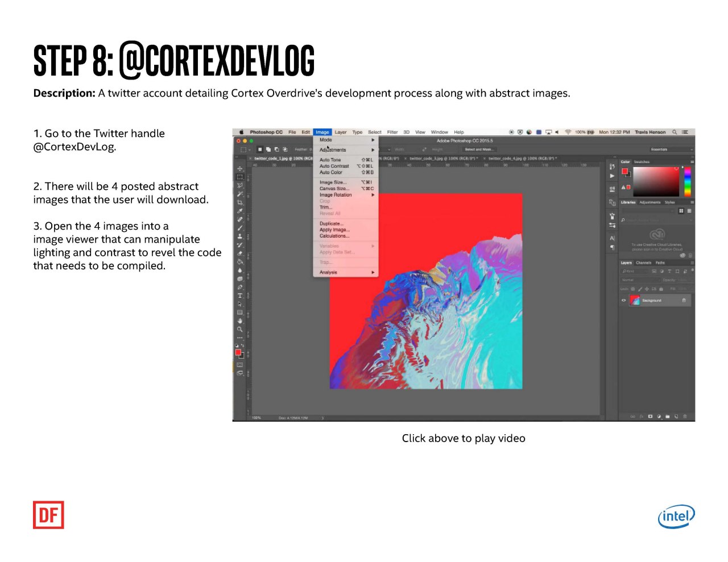Select the Hand tool
Screen dimensions: 728x562
tap(240, 321)
